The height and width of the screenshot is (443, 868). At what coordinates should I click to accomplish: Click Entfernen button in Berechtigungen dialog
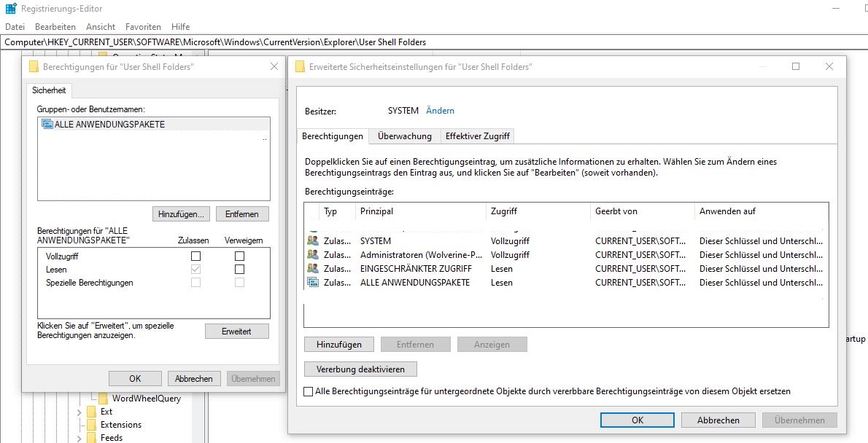(x=242, y=214)
